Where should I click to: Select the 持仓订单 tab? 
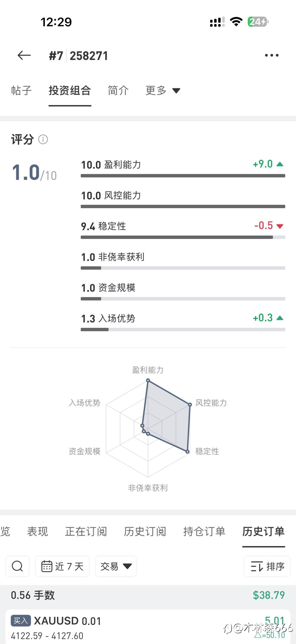[204, 531]
